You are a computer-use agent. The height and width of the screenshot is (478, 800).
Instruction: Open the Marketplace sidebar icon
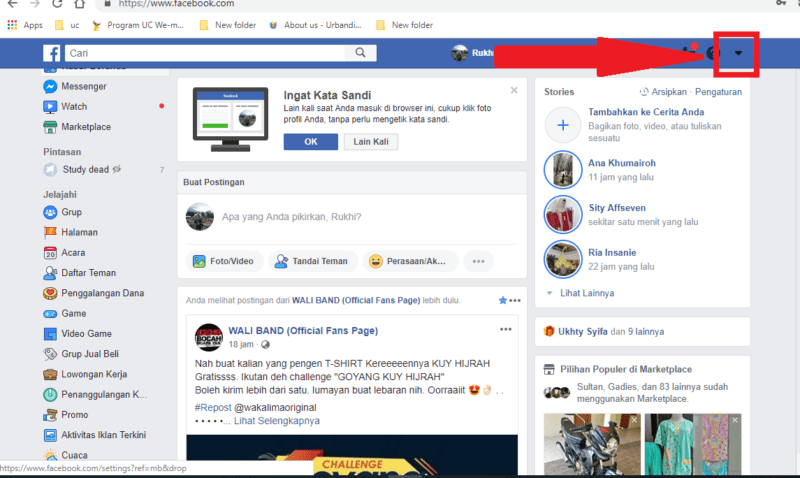(50, 127)
